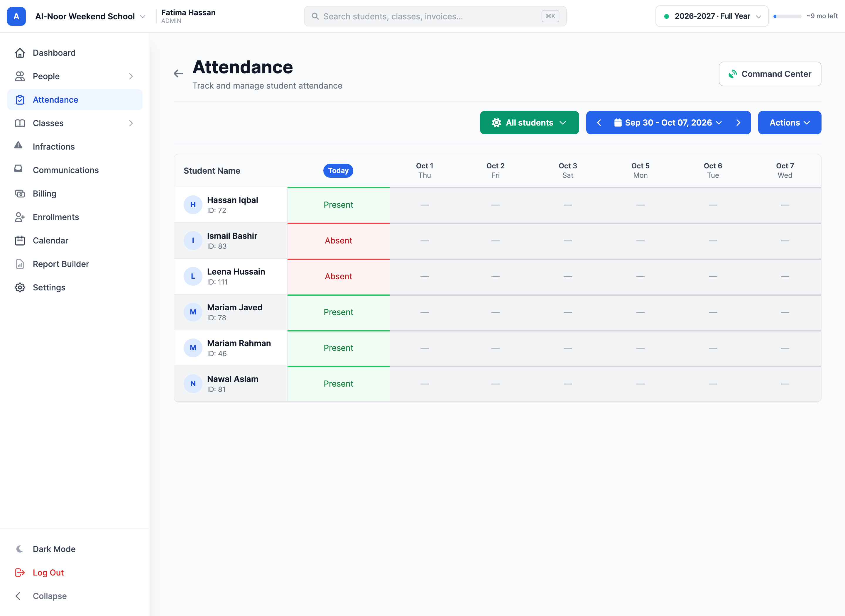The height and width of the screenshot is (616, 845).
Task: Click the Calendar icon in sidebar
Action: 20,241
